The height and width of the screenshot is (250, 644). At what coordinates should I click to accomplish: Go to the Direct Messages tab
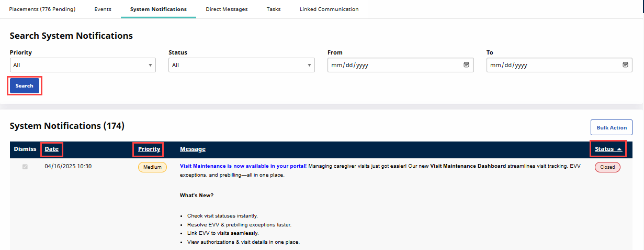tap(227, 9)
